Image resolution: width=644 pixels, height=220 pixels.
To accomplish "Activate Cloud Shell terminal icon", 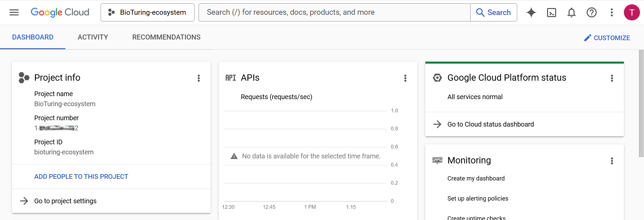I will (551, 12).
